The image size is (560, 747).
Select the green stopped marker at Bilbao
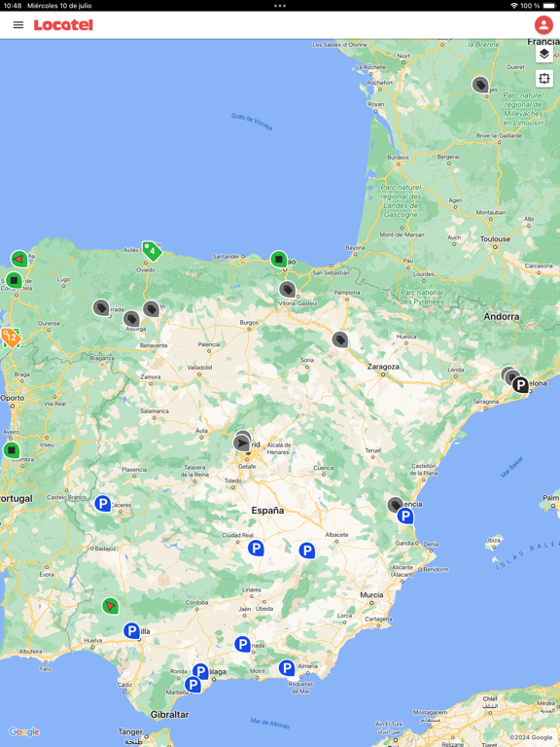(279, 260)
